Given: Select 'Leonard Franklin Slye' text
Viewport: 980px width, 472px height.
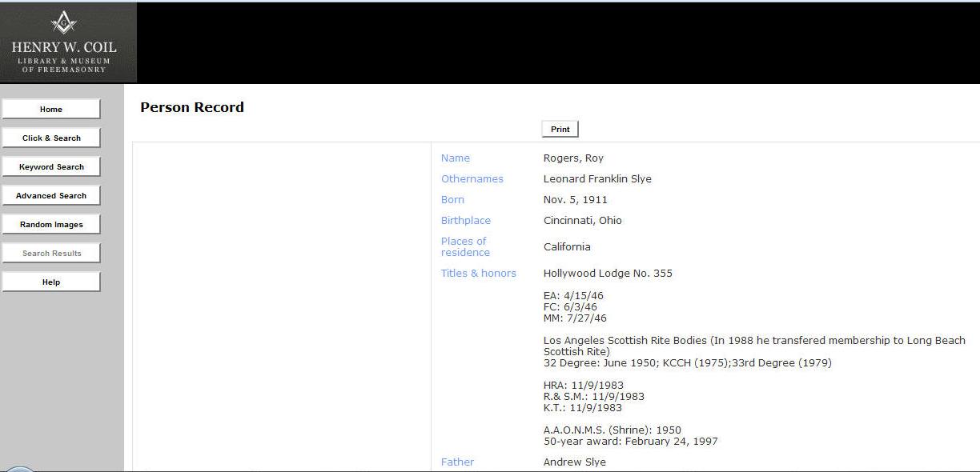Looking at the screenshot, I should [x=597, y=179].
